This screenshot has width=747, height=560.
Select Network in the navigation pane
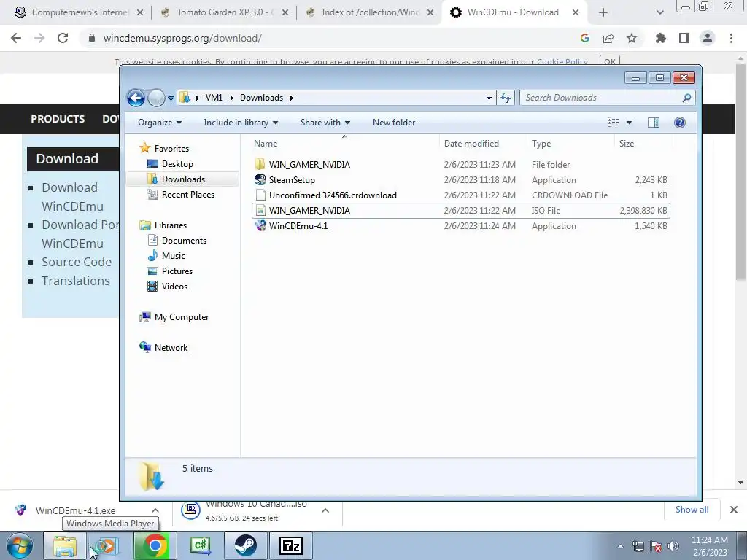coord(164,348)
